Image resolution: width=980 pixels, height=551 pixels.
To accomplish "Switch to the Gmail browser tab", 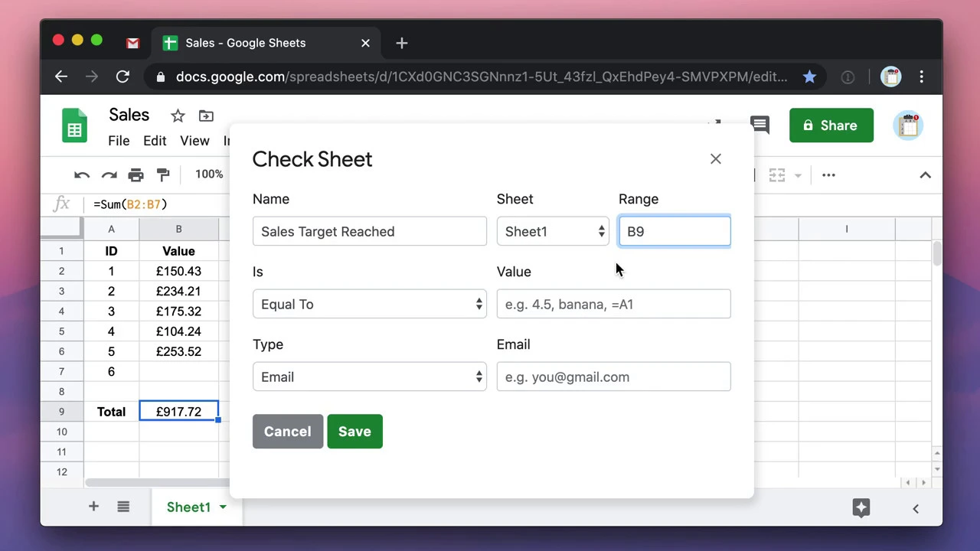I will tap(133, 43).
